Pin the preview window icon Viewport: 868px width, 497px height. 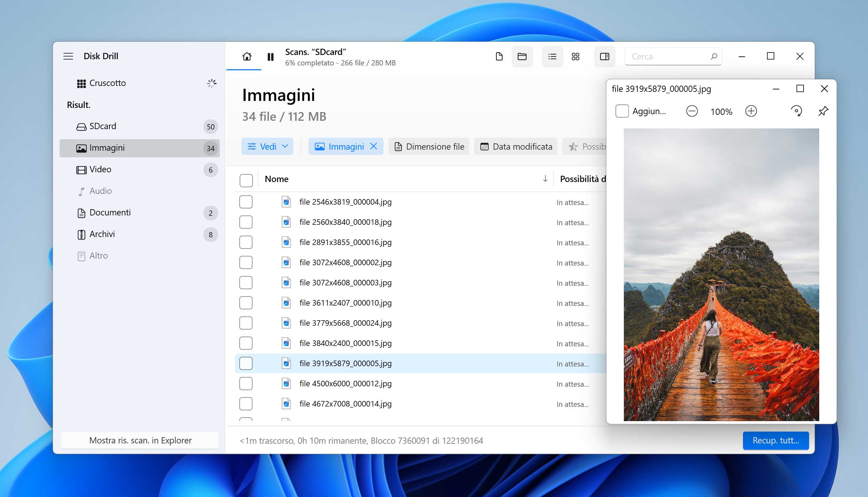[x=823, y=111]
